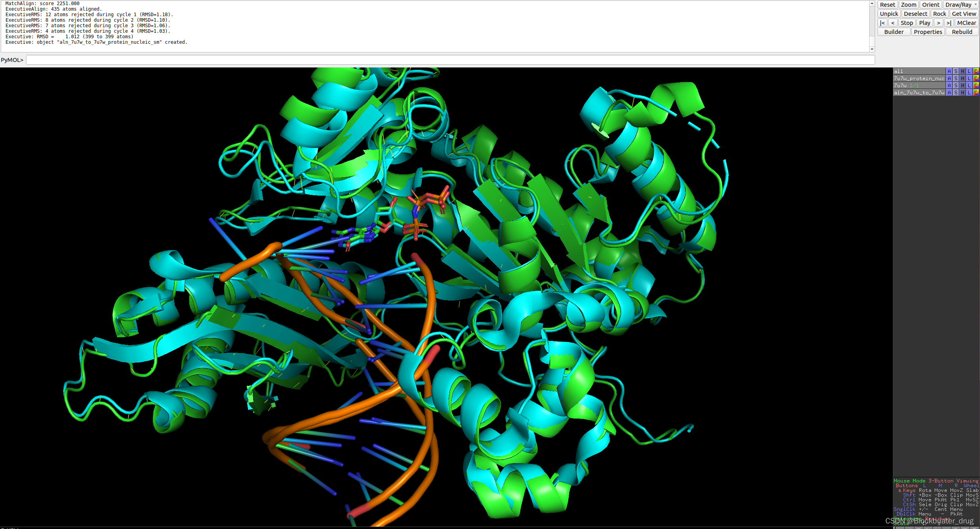Rewind movie to first frame

(882, 23)
